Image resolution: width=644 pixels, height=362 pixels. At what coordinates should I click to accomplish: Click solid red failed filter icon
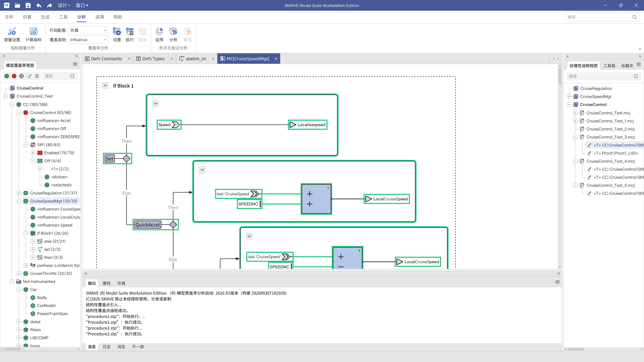coord(14,76)
